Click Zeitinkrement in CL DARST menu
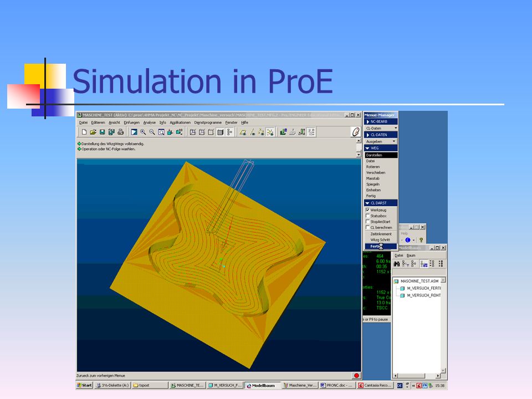Image resolution: width=532 pixels, height=399 pixels. pyautogui.click(x=381, y=234)
